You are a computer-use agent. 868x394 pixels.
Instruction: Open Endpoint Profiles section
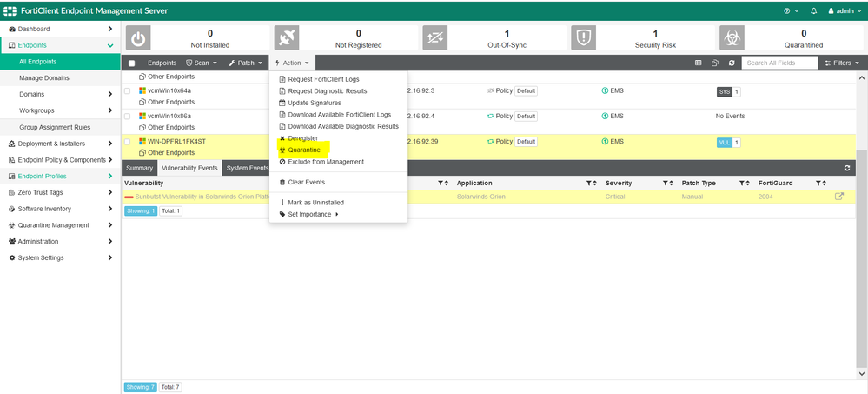60,177
